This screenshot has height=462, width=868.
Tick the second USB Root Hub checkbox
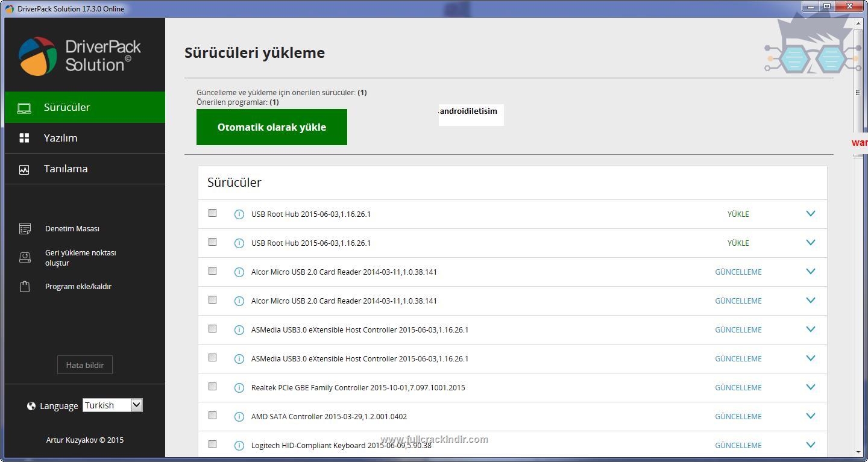pyautogui.click(x=212, y=242)
